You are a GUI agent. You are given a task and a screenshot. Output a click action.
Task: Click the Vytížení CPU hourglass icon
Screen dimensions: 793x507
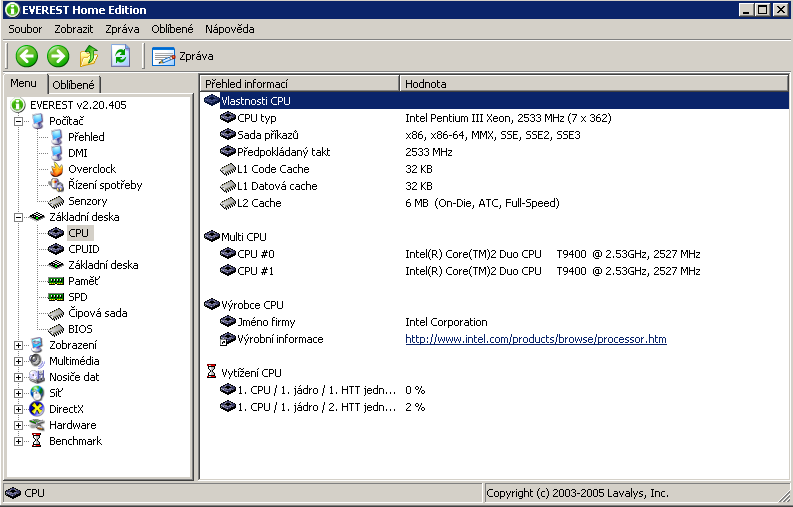[x=211, y=372]
